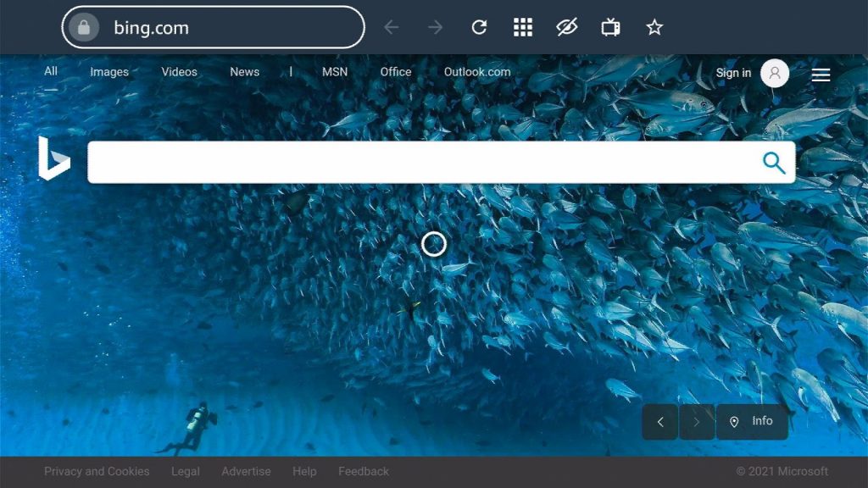Toggle the crossed-out eye privacy icon
Screen dimensions: 868x488
[567, 27]
